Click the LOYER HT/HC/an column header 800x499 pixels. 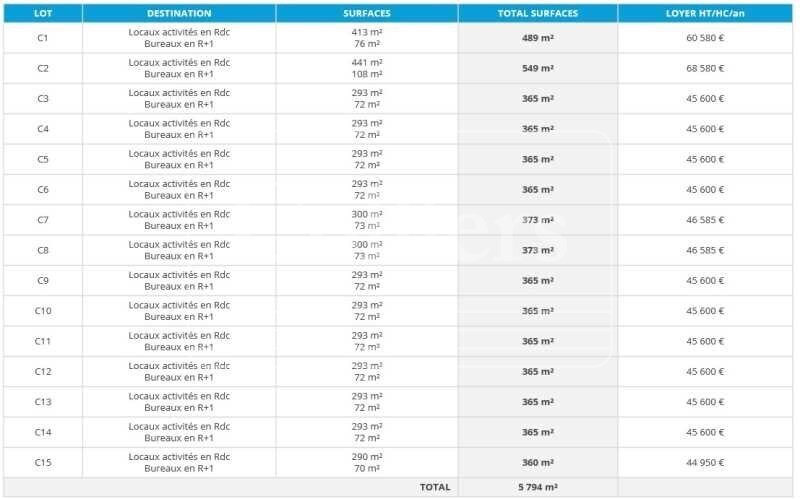705,13
